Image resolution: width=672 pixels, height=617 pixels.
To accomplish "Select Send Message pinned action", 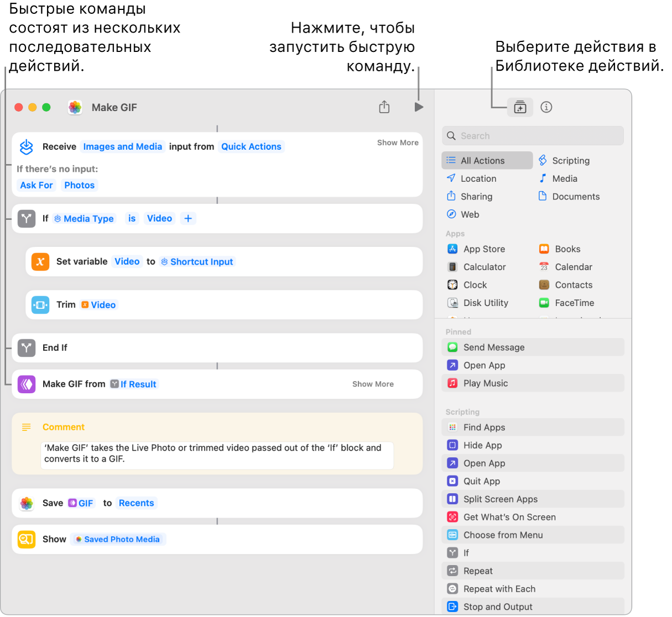I will pos(494,347).
